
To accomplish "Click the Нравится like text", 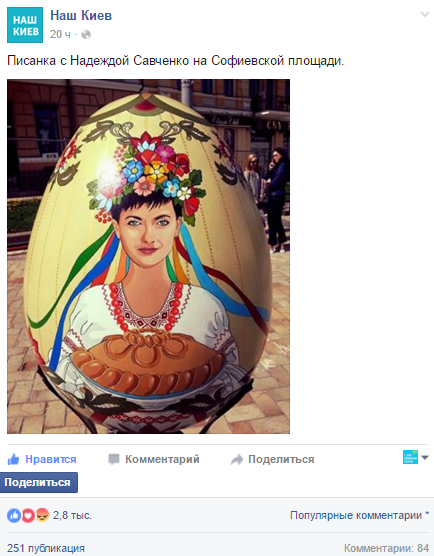I will 51,459.
